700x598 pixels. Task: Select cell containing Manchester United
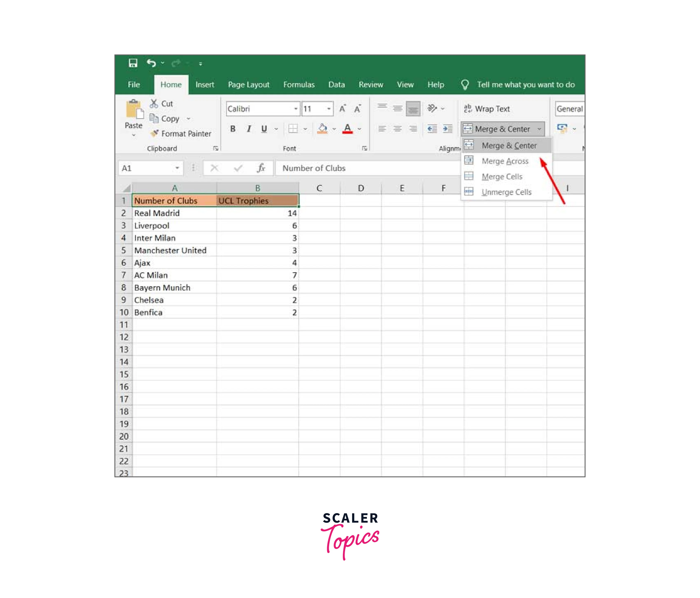pos(170,250)
